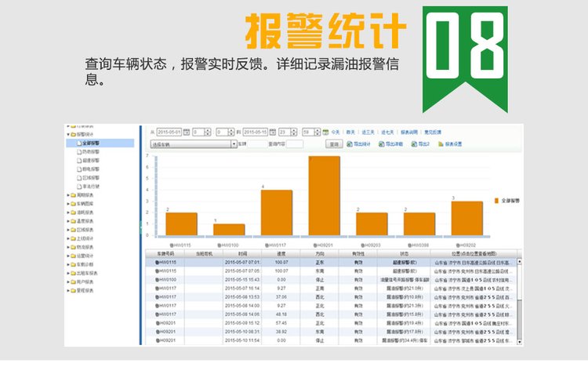This screenshot has height=367, width=588.
Task: Collapse the 报警统计 tree node
Action: pos(67,135)
